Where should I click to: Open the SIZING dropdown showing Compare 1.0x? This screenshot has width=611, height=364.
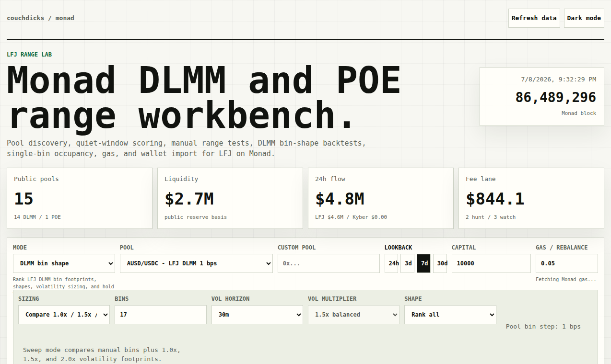pos(64,315)
